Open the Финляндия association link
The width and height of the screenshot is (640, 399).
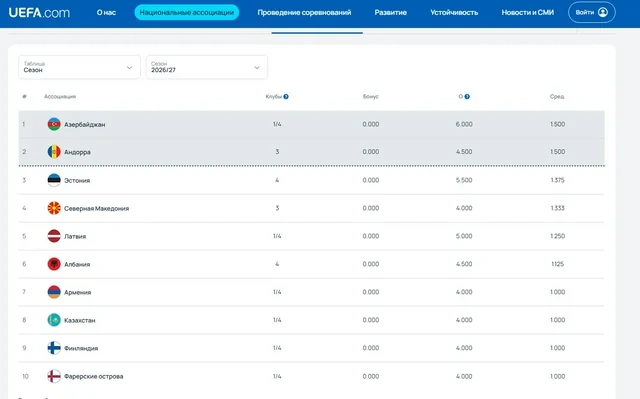81,348
